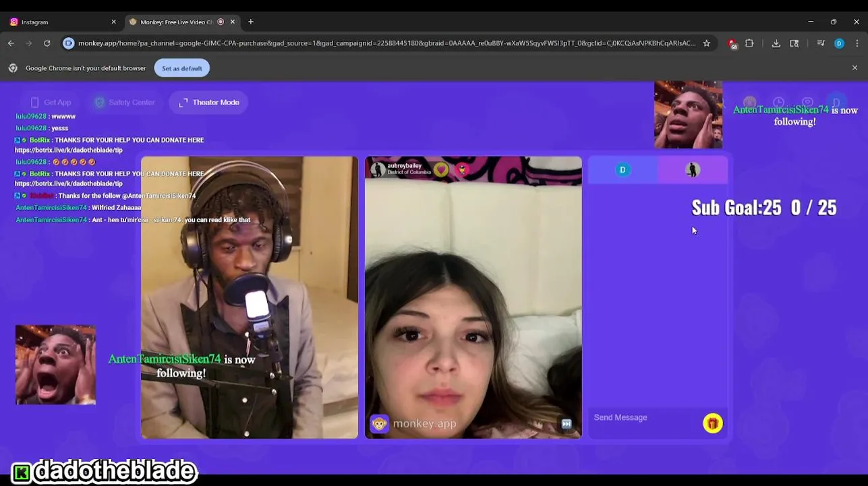This screenshot has height=486, width=868.
Task: Dismiss the default browser infobar
Action: pos(855,68)
